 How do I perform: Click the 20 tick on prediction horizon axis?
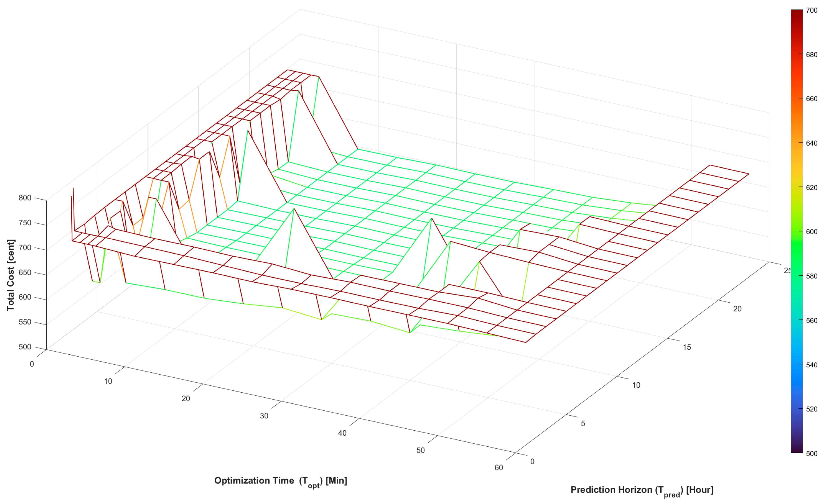coord(737,309)
